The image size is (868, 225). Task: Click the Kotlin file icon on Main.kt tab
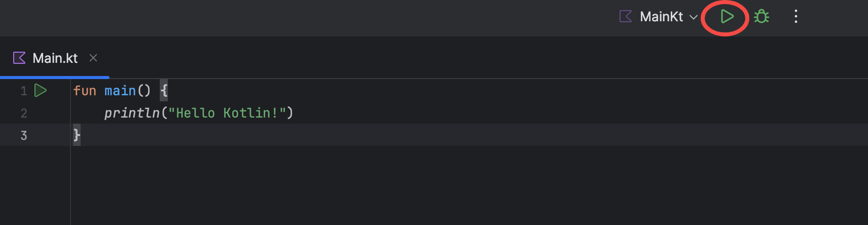(19, 58)
